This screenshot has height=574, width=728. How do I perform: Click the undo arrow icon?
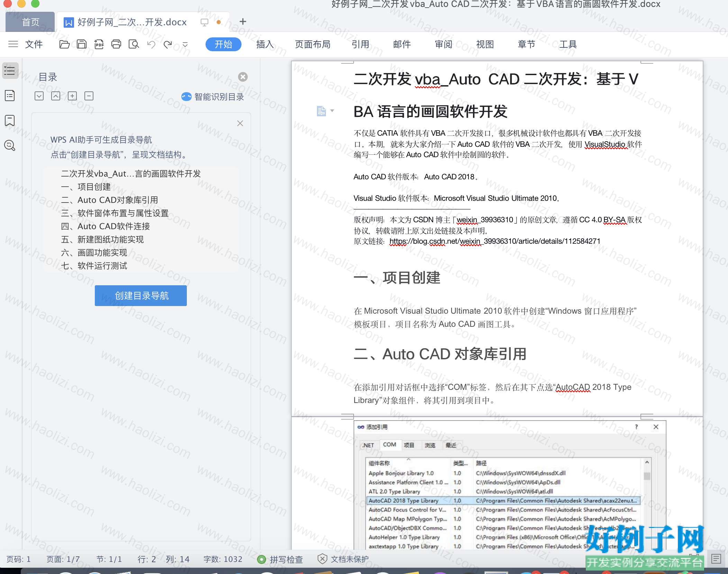click(x=151, y=44)
